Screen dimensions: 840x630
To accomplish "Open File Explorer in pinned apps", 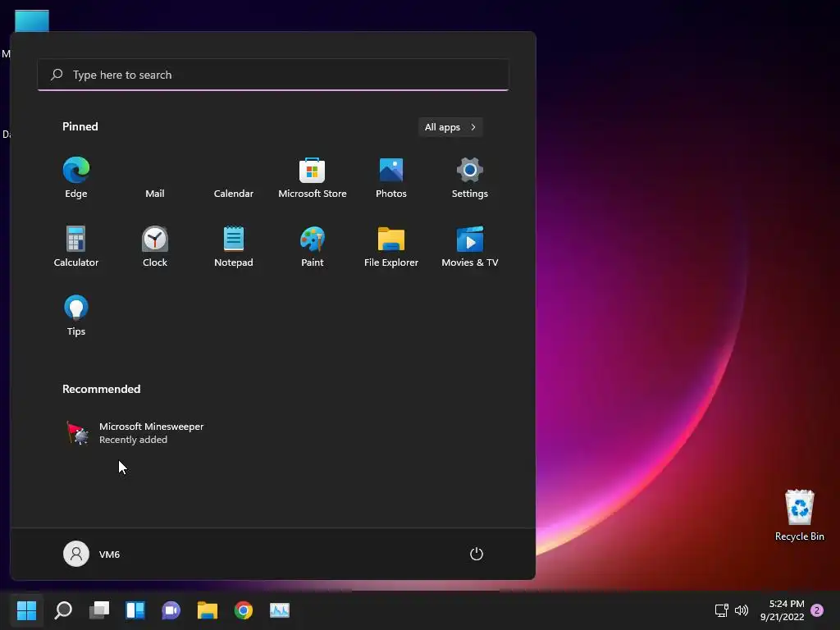I will point(391,246).
